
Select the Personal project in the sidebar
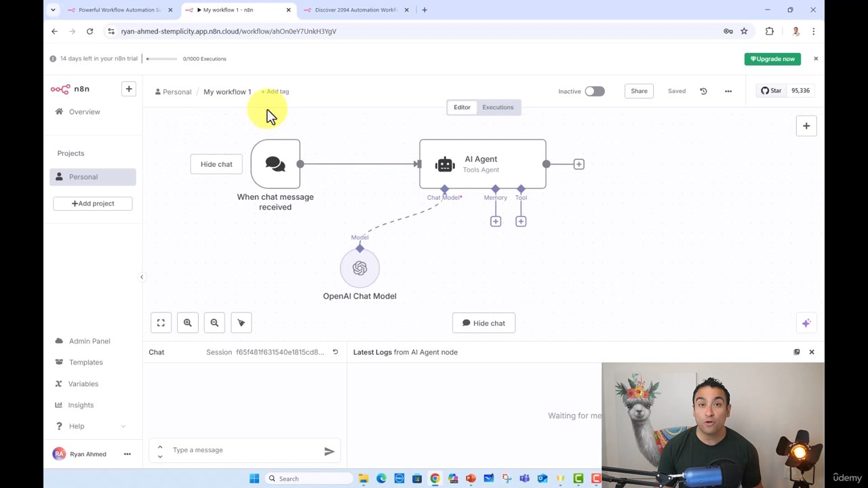93,177
